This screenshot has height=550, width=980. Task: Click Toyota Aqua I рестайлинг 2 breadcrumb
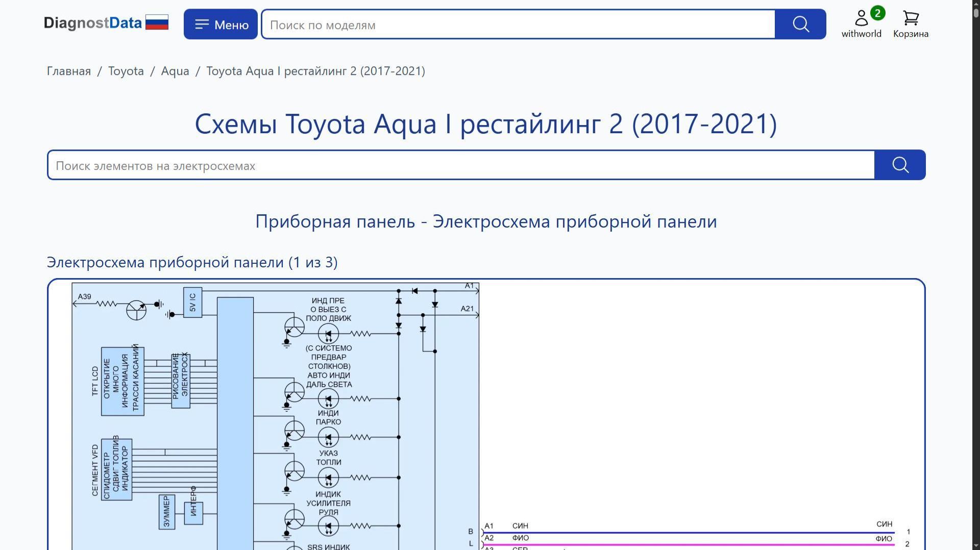pos(315,71)
